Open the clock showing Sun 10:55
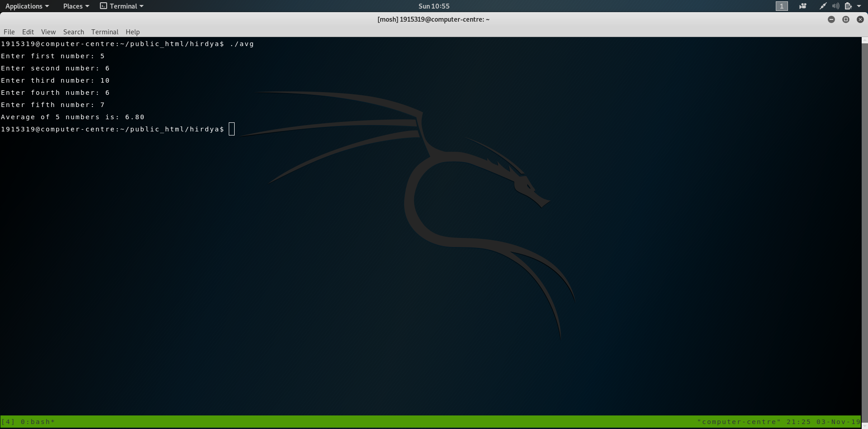The image size is (868, 429). [434, 6]
